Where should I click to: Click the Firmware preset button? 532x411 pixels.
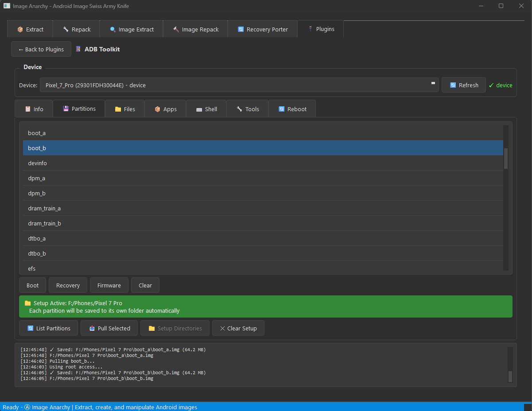(109, 285)
